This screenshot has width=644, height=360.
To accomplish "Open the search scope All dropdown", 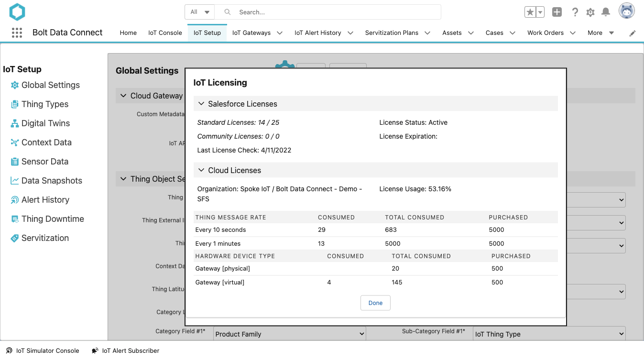I will 200,12.
